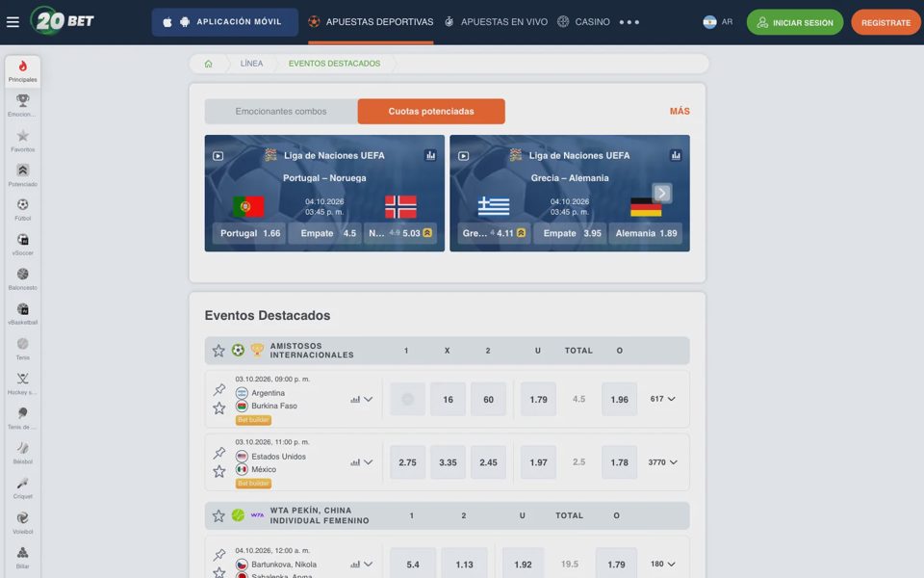The height and width of the screenshot is (578, 924).
Task: Open the AR country selector
Action: pyautogui.click(x=718, y=22)
